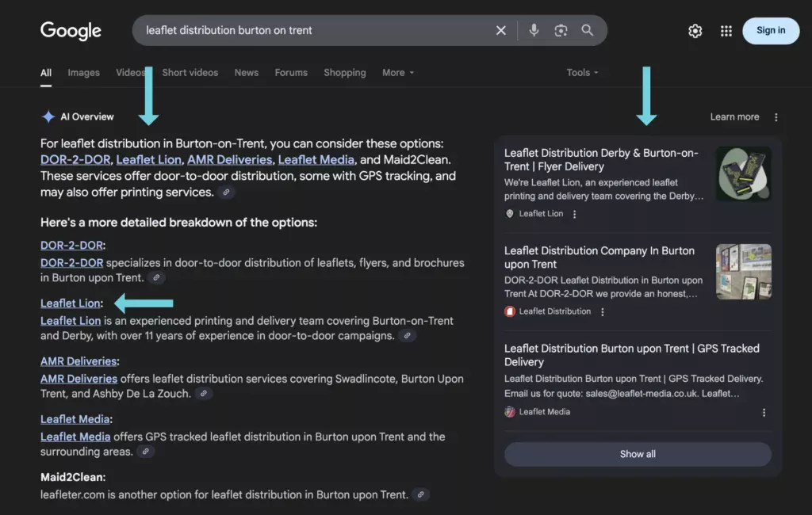Click the citation link icon after the DOR-2-DOR description
Viewport: 812px width, 515px height.
pos(156,278)
